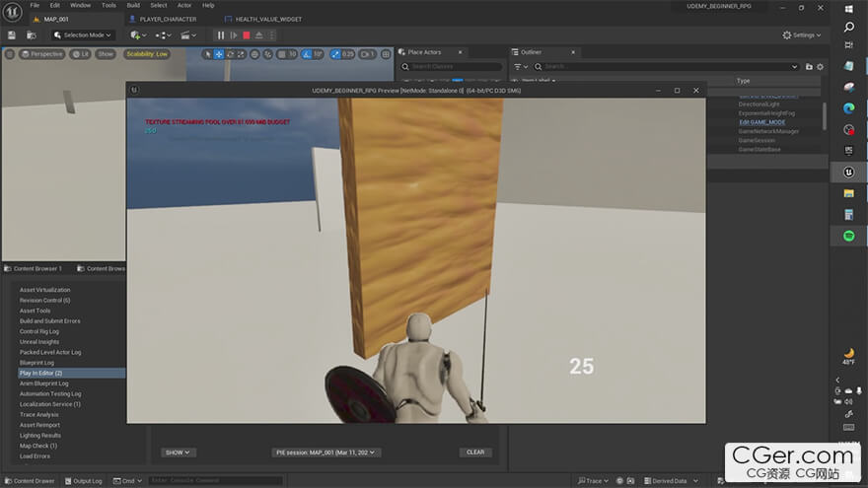This screenshot has height=488, width=868.
Task: Select the Content Browser 1 tab
Action: [34, 268]
